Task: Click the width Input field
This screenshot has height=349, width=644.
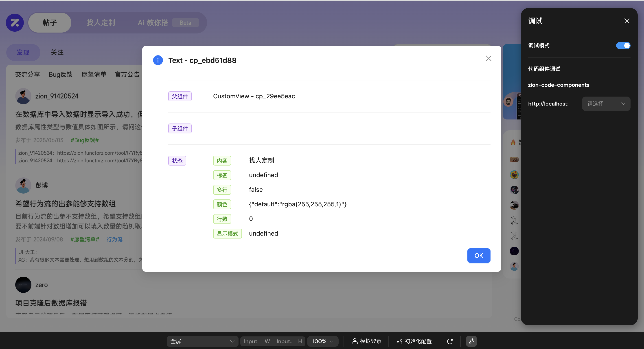Action: 256,341
